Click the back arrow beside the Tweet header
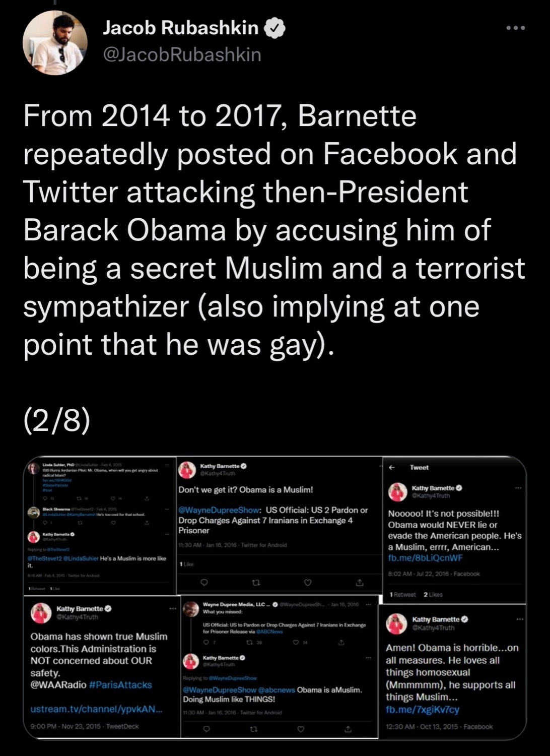 [391, 467]
